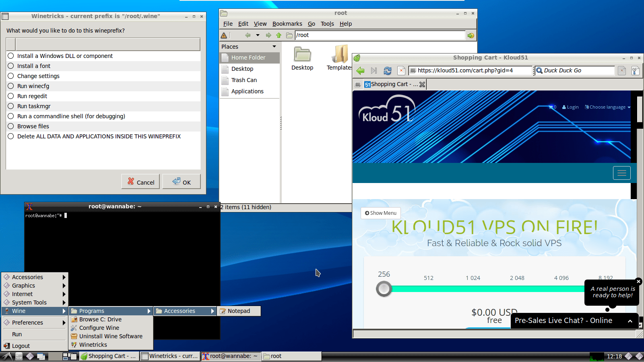Expand Accessories submenu in start menu
The image size is (644, 362).
pos(35,277)
